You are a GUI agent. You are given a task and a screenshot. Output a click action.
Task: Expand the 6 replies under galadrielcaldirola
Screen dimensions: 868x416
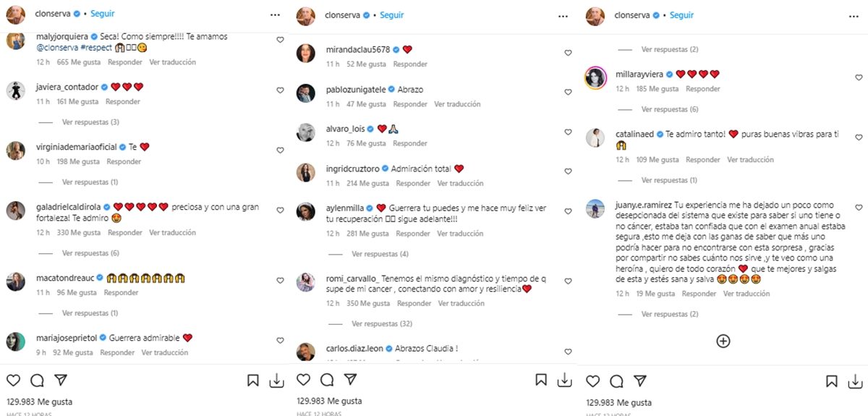[90, 253]
